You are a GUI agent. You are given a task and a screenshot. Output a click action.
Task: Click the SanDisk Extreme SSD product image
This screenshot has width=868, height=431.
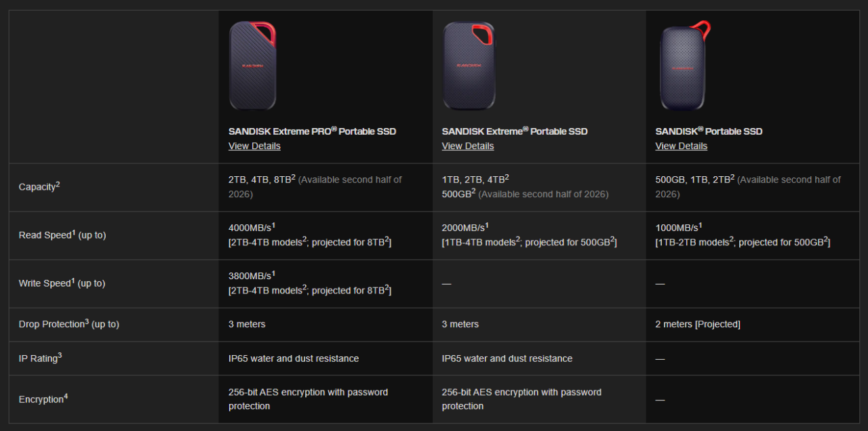(x=469, y=66)
